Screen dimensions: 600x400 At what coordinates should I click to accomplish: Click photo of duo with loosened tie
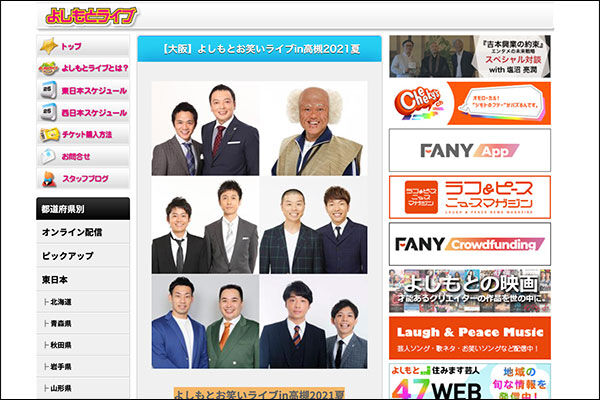tap(205, 225)
